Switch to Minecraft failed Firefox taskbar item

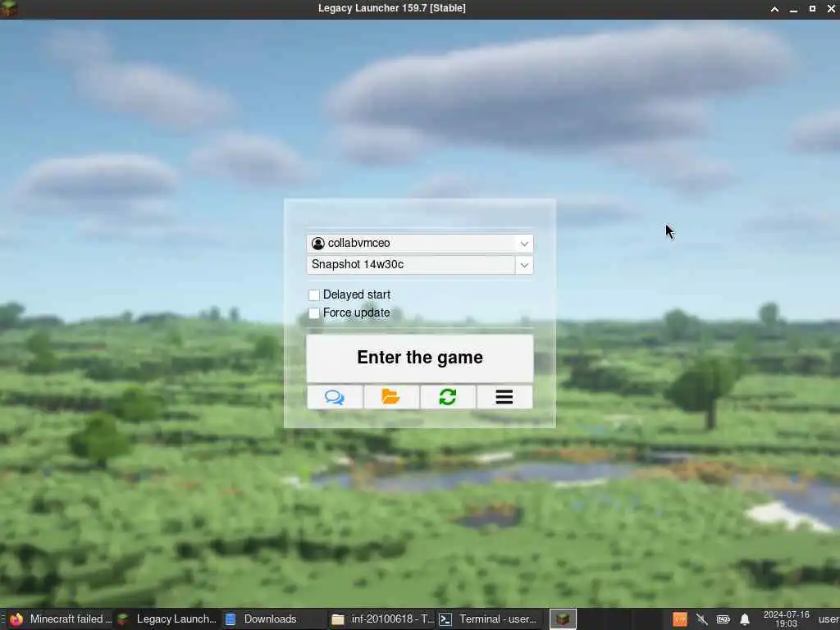coord(61,619)
